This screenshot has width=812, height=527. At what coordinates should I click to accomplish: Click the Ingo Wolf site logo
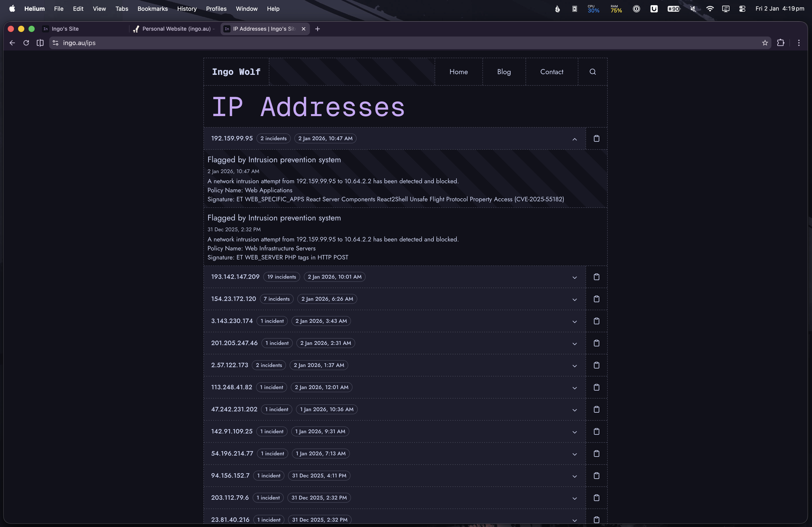click(236, 72)
